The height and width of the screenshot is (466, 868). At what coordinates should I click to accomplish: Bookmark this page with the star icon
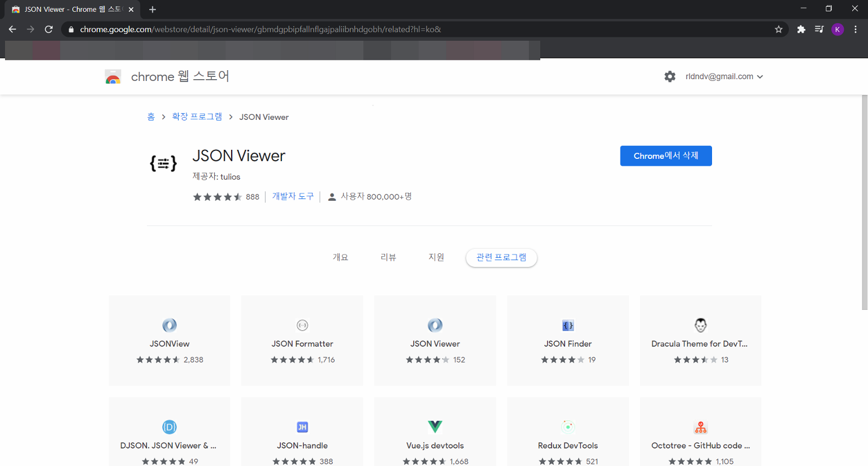779,29
